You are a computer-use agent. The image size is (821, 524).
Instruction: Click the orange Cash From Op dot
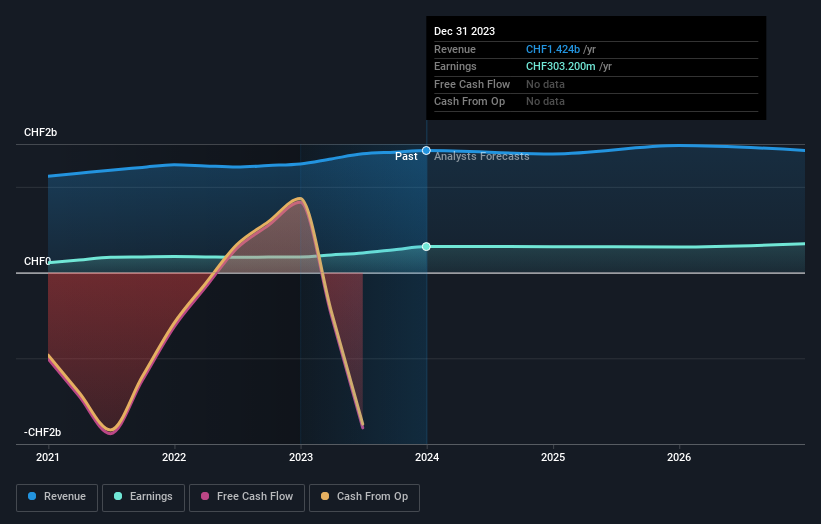(x=325, y=496)
